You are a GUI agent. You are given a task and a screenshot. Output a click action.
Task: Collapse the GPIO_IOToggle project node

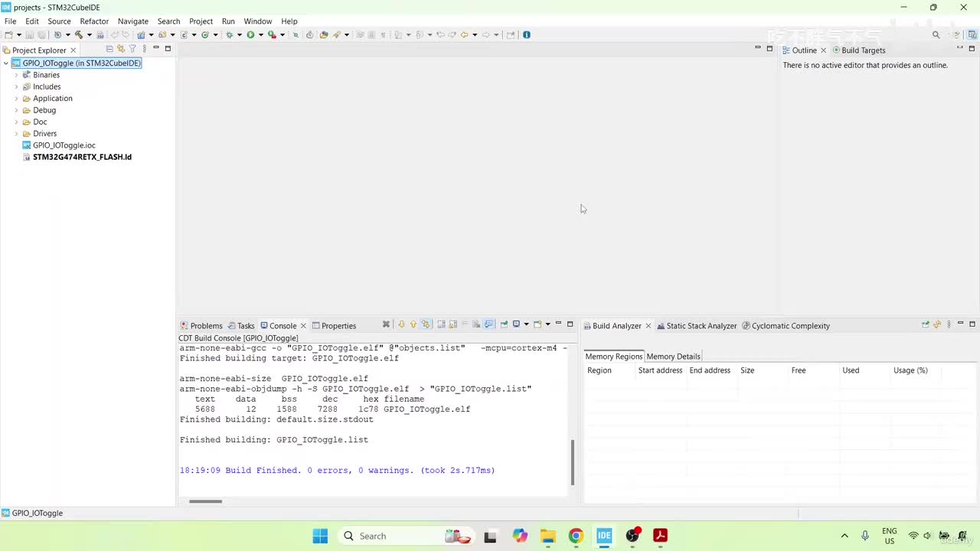pyautogui.click(x=6, y=64)
